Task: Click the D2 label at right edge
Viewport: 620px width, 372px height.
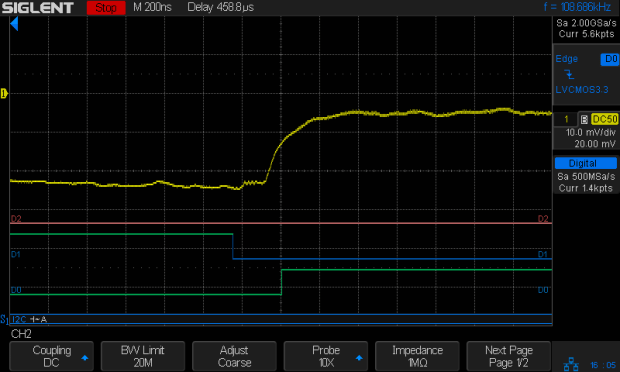Action: (543, 219)
